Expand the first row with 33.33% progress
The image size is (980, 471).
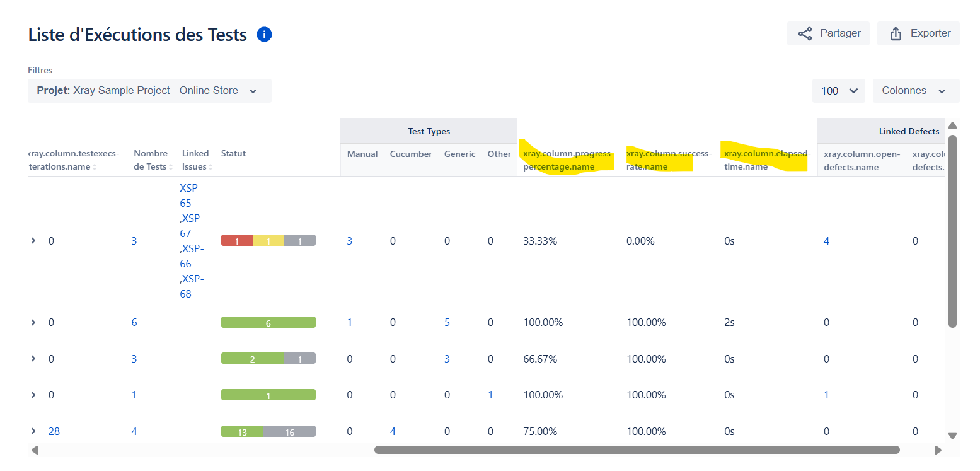[33, 241]
